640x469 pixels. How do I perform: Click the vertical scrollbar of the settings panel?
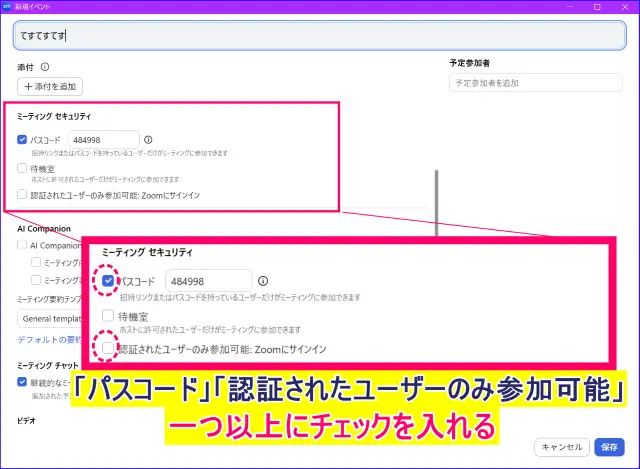coord(436,203)
